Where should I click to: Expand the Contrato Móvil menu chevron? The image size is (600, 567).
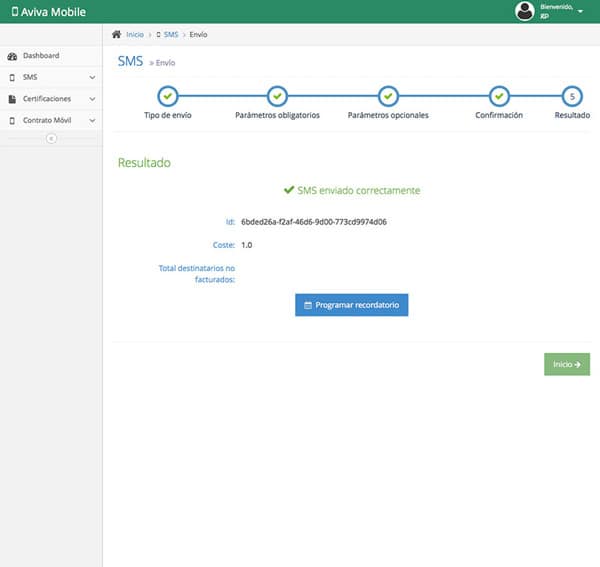click(92, 121)
